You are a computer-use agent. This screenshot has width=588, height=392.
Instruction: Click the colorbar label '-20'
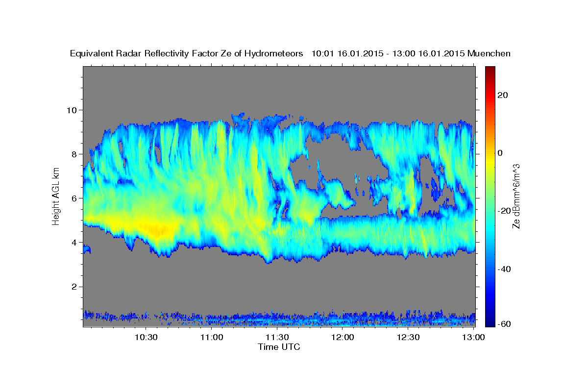tap(505, 211)
